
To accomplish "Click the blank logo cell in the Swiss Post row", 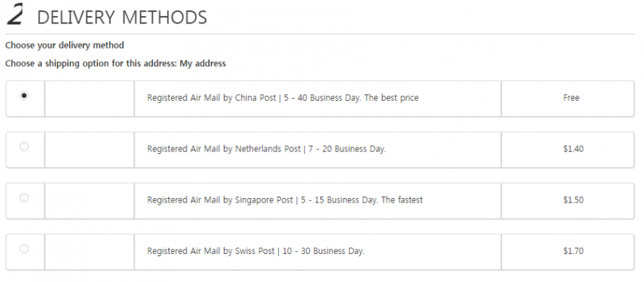I will (90, 252).
